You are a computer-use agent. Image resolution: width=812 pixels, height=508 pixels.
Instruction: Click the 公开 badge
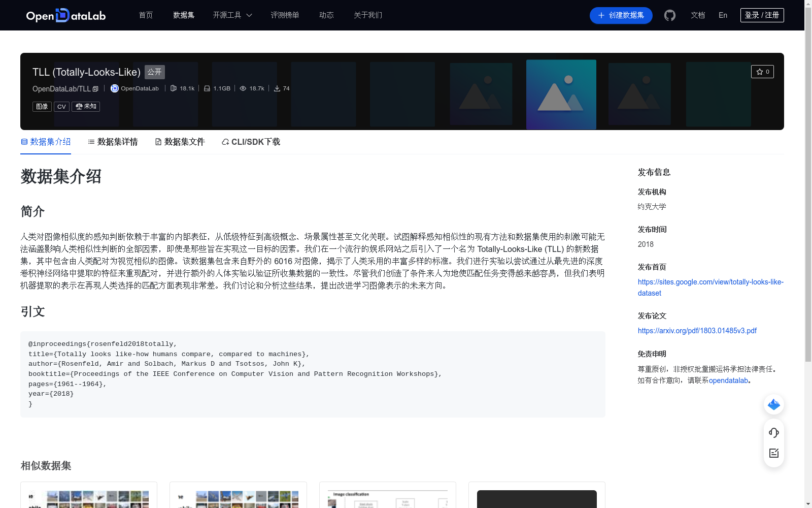point(155,72)
